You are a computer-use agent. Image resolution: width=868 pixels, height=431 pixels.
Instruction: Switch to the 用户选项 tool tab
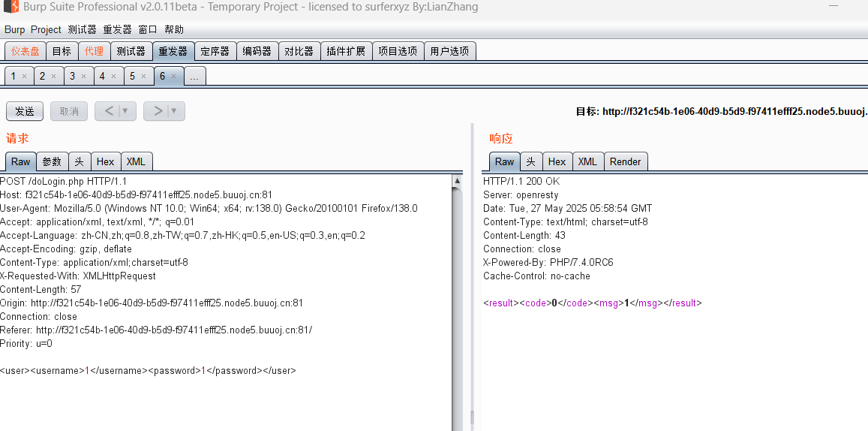click(450, 51)
